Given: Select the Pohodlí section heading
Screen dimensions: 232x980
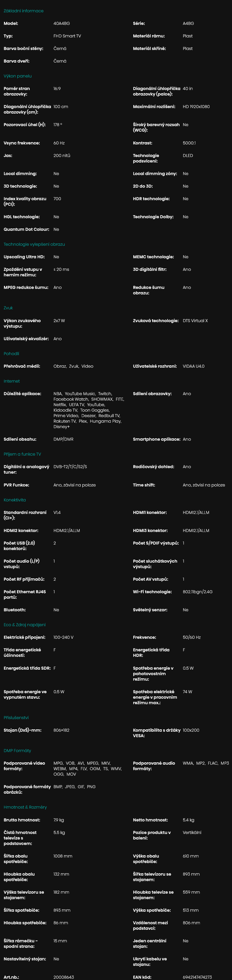Looking at the screenshot, I should point(11,354).
